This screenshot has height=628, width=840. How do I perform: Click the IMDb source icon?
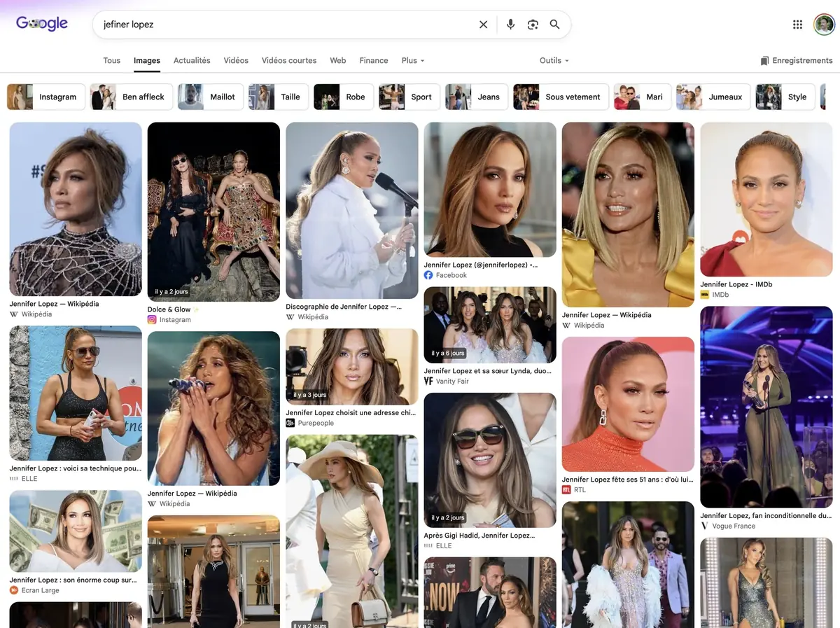pyautogui.click(x=705, y=295)
